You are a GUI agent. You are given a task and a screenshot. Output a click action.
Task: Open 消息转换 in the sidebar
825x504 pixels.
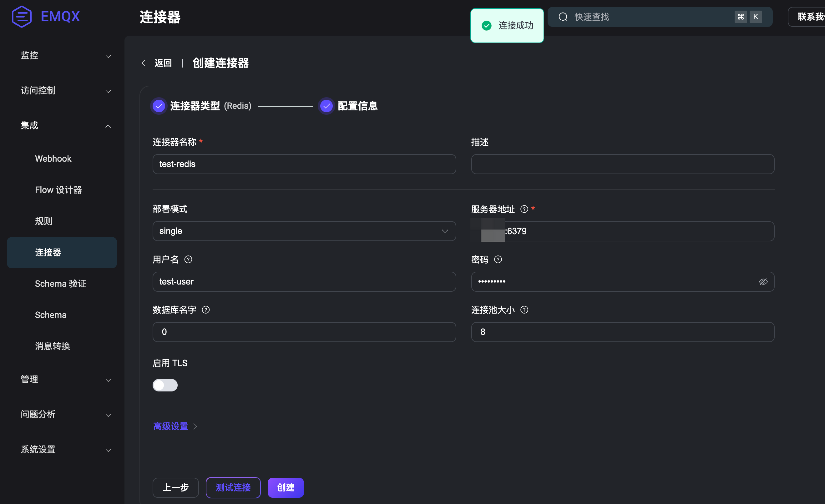coord(62,346)
